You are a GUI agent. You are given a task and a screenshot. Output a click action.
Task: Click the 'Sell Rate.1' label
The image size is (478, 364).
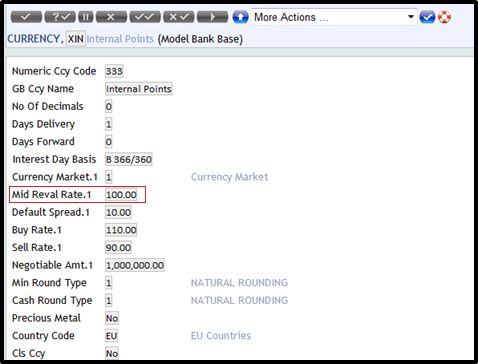click(x=37, y=248)
